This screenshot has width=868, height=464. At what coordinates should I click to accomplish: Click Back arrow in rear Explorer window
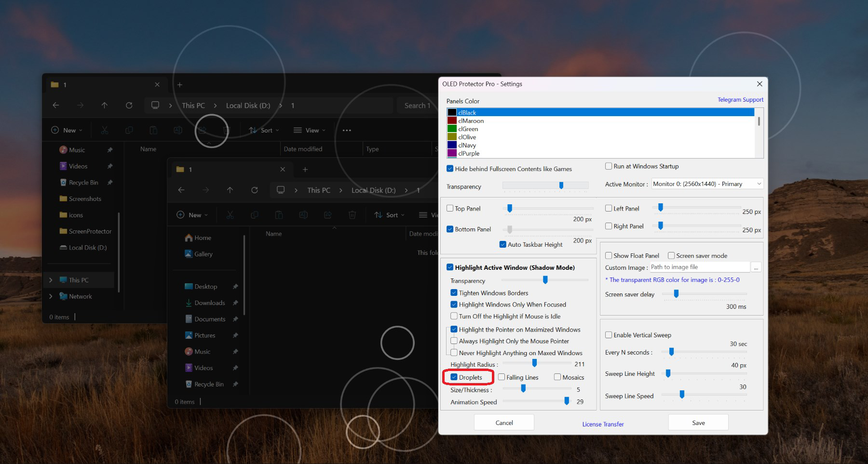56,105
